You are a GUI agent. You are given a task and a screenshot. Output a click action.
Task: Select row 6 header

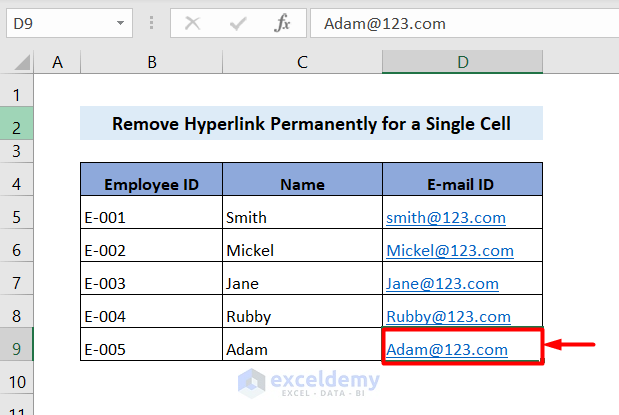point(16,245)
